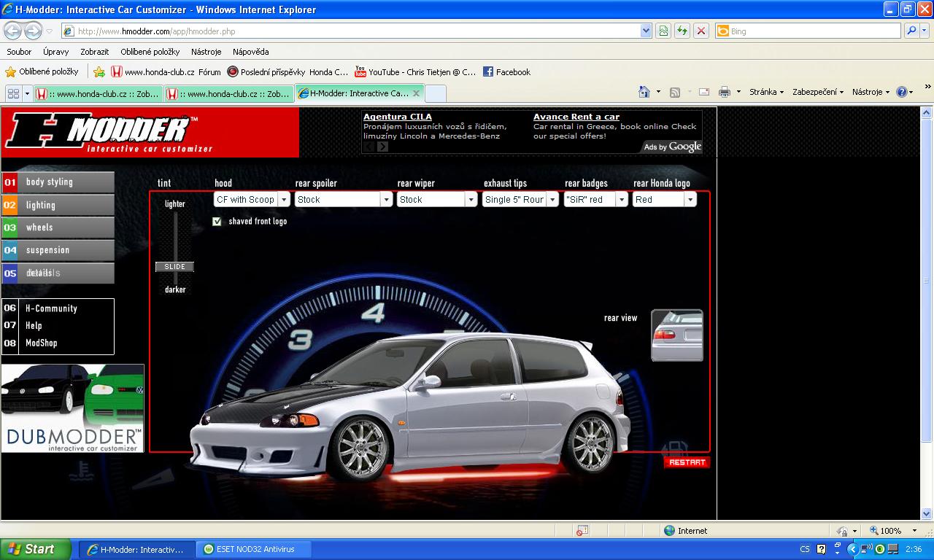The height and width of the screenshot is (560, 934).
Task: Select the 03 wheels section
Action: (x=58, y=227)
